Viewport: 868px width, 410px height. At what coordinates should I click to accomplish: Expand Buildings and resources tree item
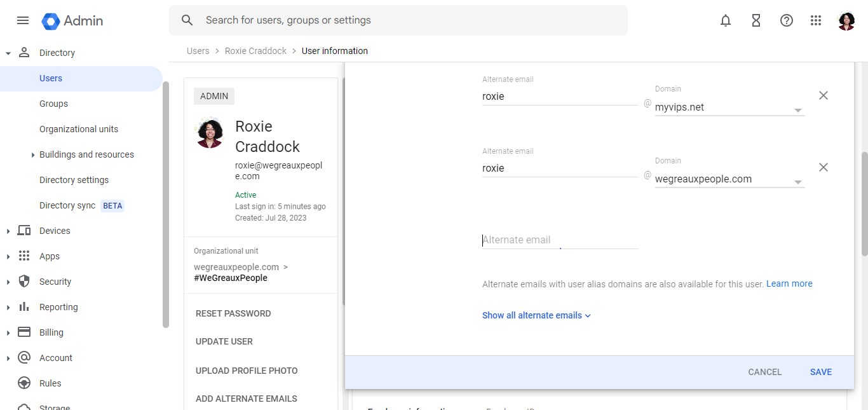33,154
